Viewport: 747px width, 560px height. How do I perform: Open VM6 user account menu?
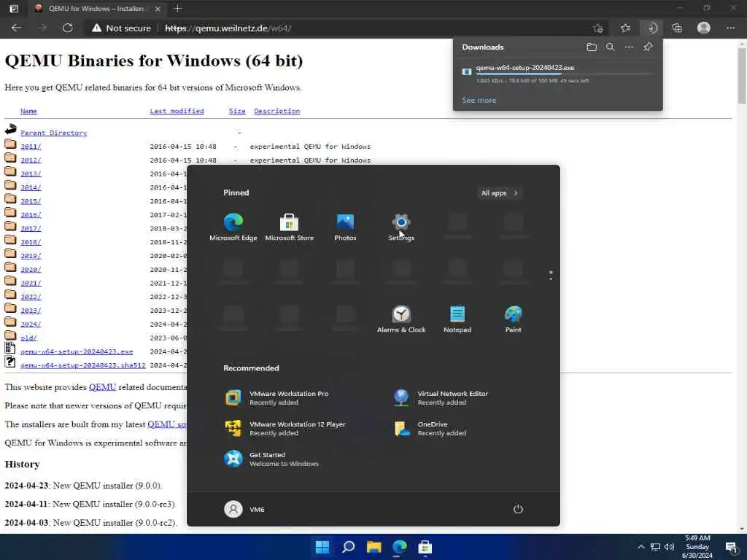[244, 509]
